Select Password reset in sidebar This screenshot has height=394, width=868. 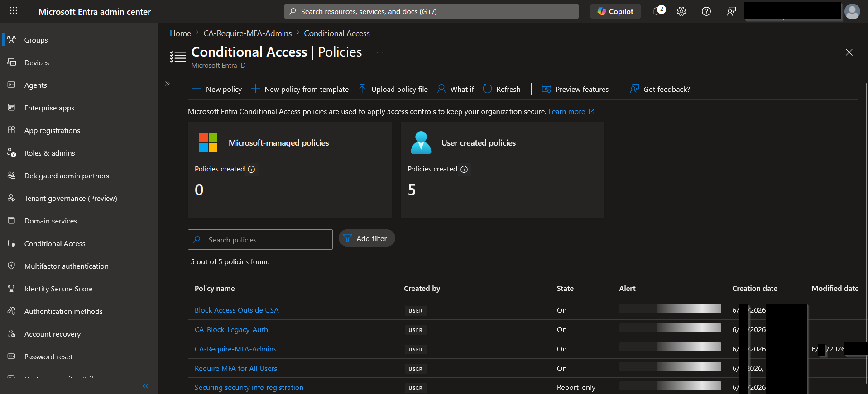[48, 356]
